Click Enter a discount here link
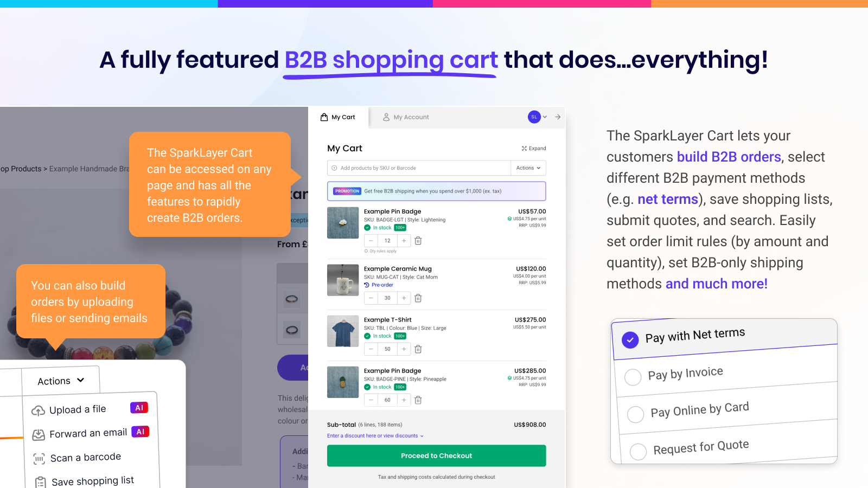This screenshot has width=868, height=488. point(375,436)
